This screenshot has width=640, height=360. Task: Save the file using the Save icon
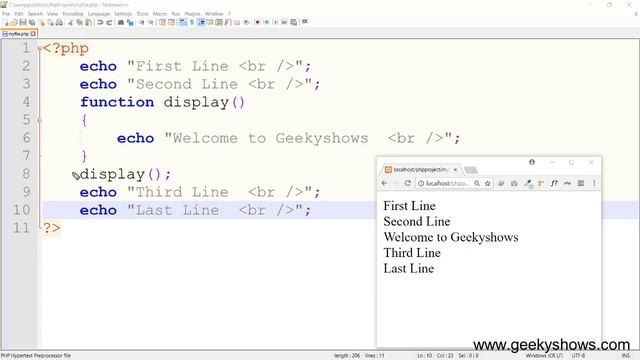pos(23,22)
